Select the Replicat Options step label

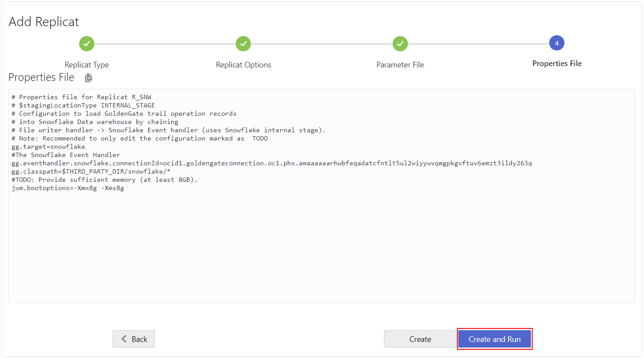pos(243,64)
